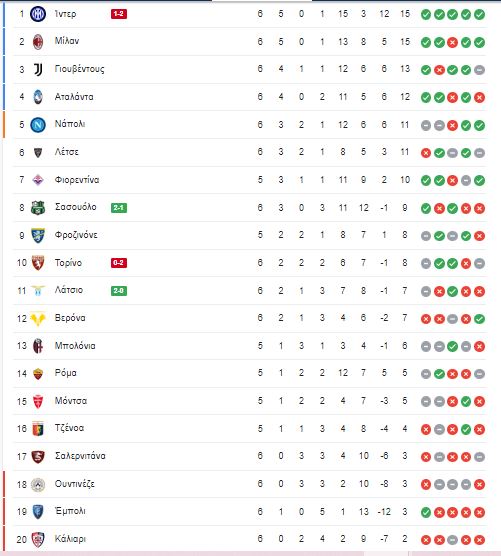Click Βερόνα's last green win form icon
Viewport: 501px width, 556px height.
pyautogui.click(x=479, y=319)
